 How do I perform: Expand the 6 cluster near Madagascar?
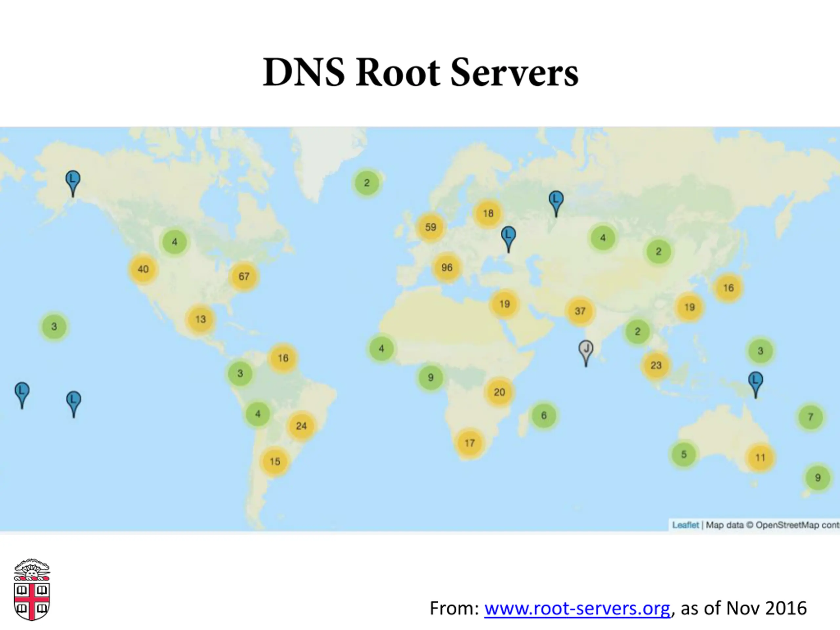tap(544, 416)
